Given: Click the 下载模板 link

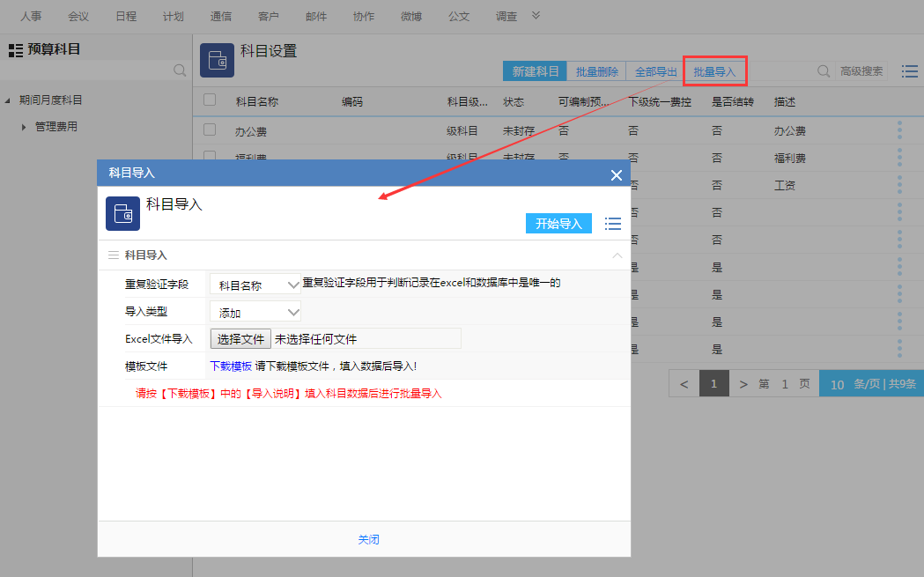Looking at the screenshot, I should point(231,366).
